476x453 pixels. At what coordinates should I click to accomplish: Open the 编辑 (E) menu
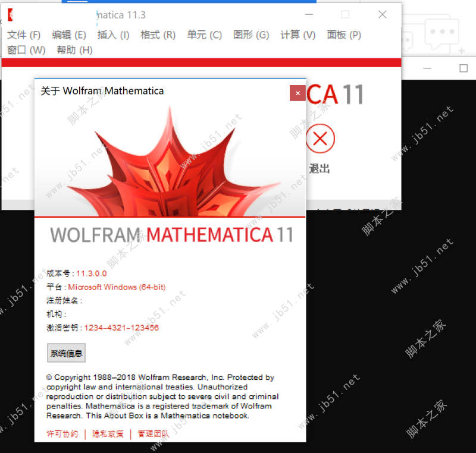click(x=69, y=35)
